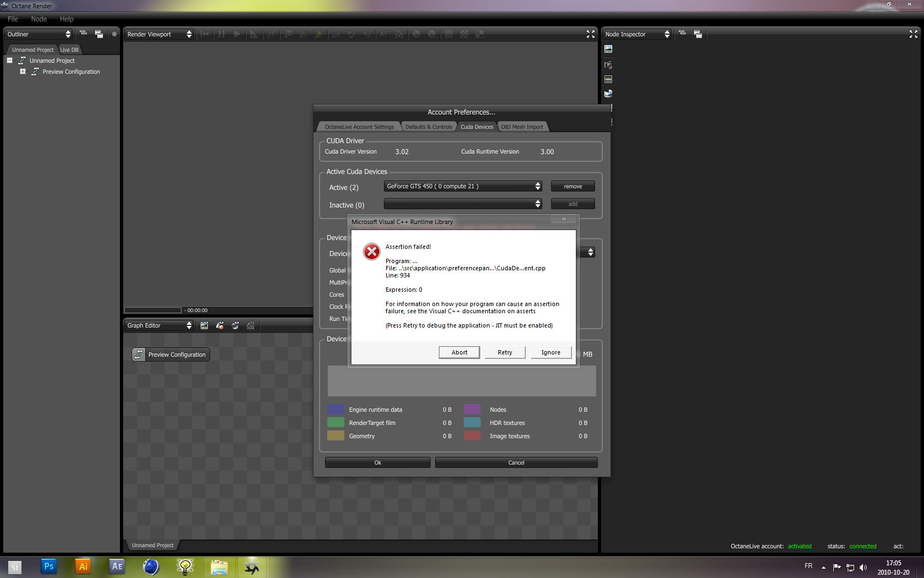
Task: Click the clock showing 17:05 in the taskbar
Action: coord(894,563)
